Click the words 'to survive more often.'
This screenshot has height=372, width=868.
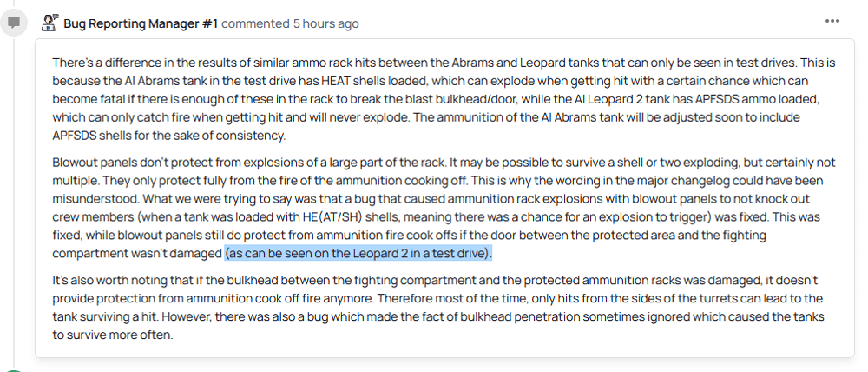(113, 335)
